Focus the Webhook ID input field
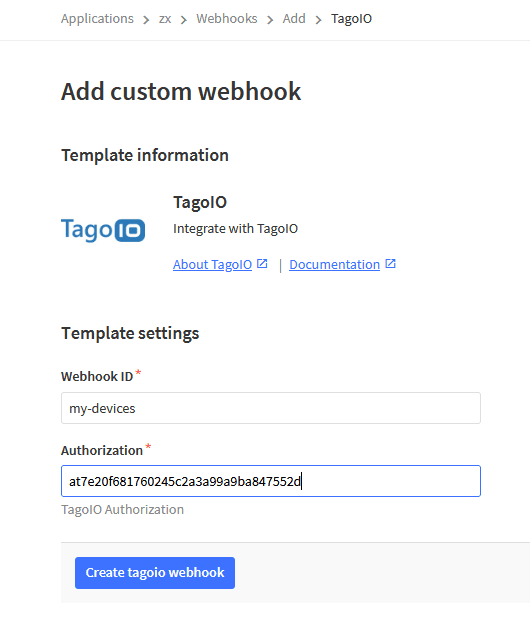The height and width of the screenshot is (621, 530). (x=271, y=408)
